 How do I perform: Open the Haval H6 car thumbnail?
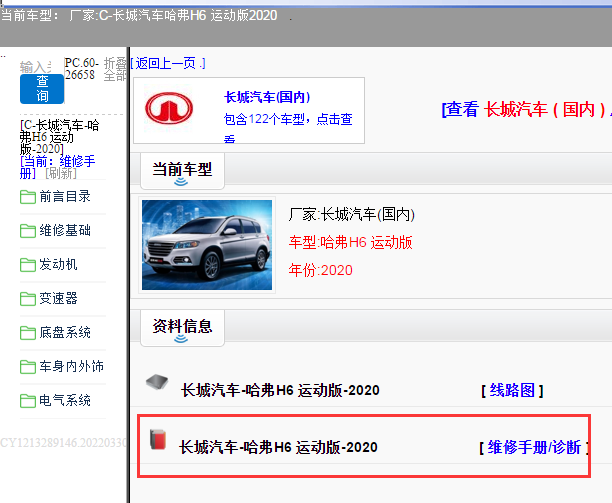[207, 245]
